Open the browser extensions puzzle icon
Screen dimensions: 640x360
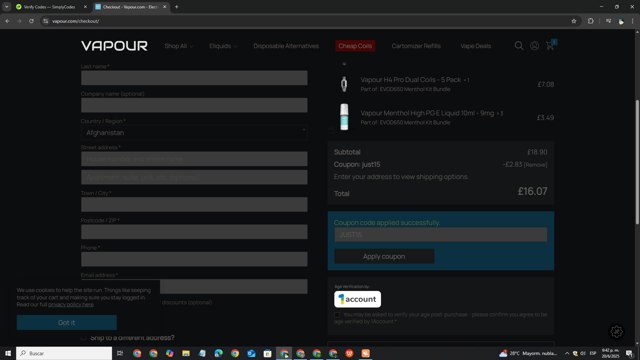[x=591, y=21]
